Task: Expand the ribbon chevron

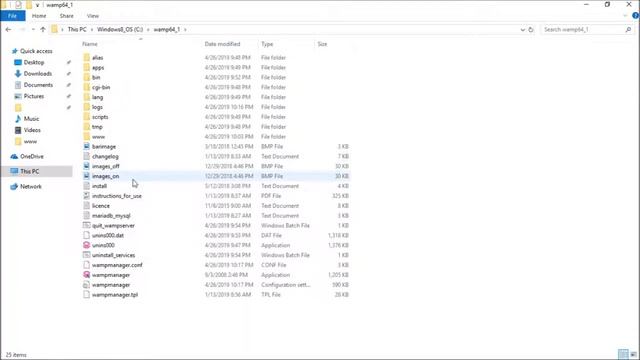Action: click(625, 16)
